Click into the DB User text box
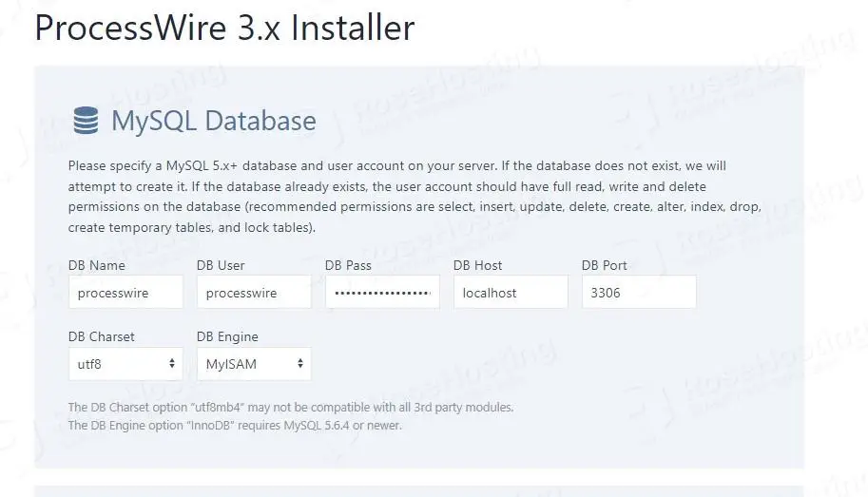Viewport: 868px width, 497px height. [x=254, y=293]
